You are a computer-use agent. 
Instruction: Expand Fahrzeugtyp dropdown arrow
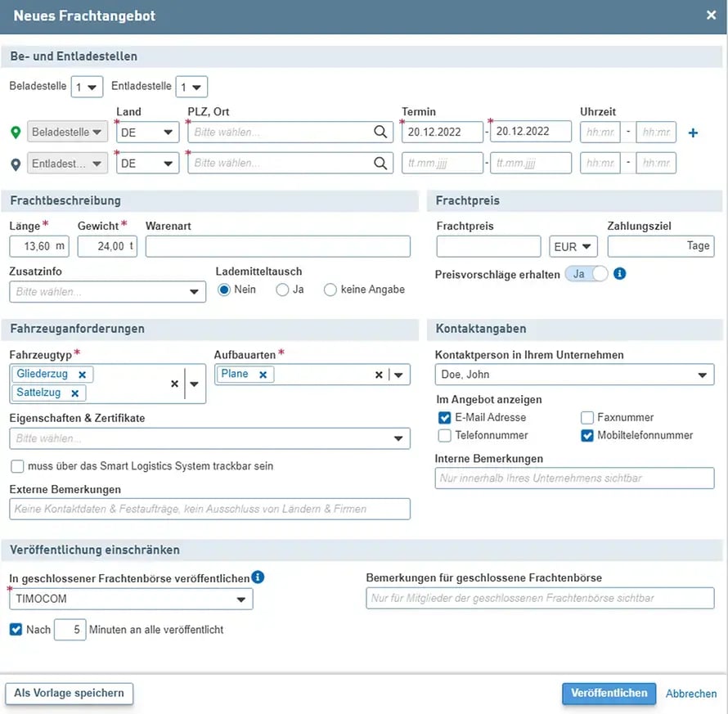(x=194, y=384)
